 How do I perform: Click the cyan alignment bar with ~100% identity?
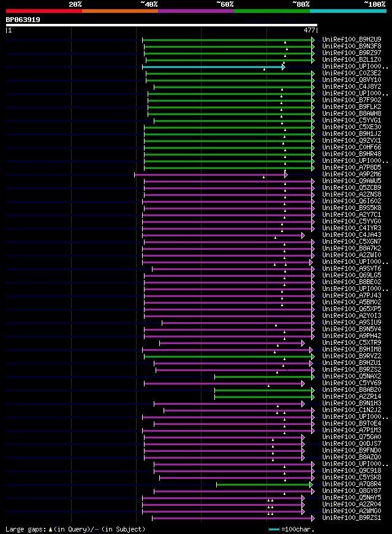(213, 67)
